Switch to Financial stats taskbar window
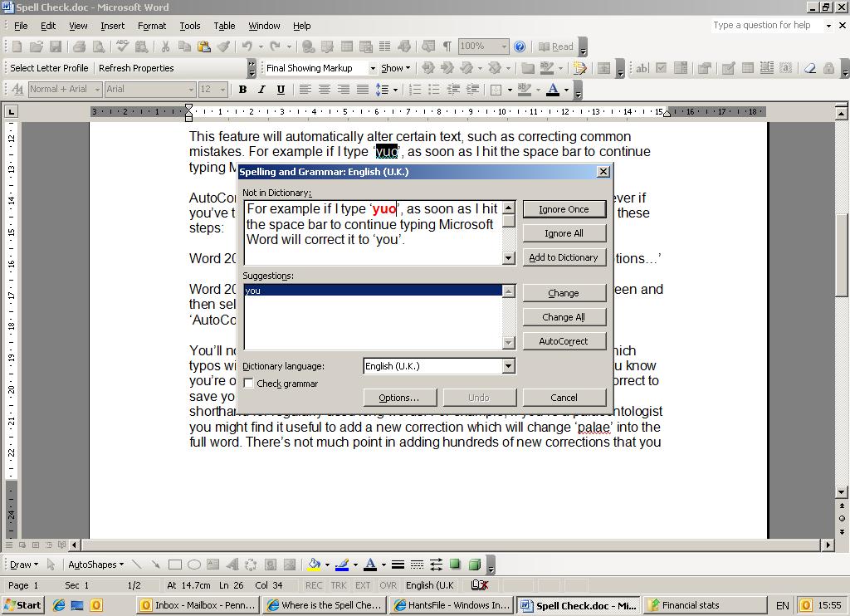Viewport: 850px width, 616px height. [705, 605]
